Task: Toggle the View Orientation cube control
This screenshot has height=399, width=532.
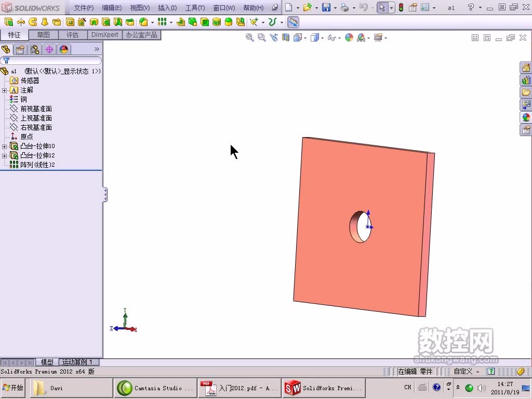Action: [x=298, y=37]
